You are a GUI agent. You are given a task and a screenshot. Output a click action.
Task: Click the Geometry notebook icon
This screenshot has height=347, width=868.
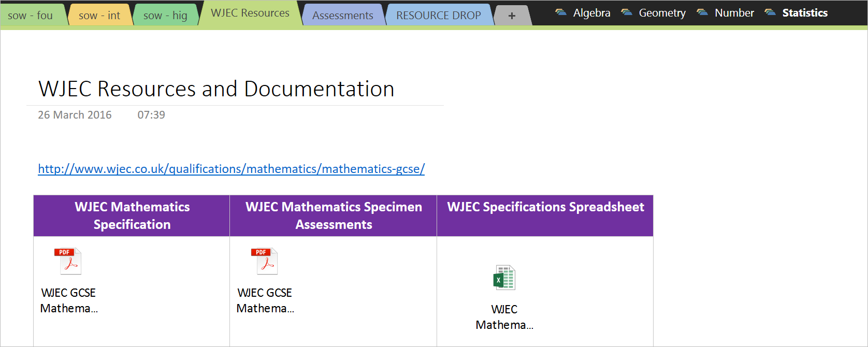626,12
